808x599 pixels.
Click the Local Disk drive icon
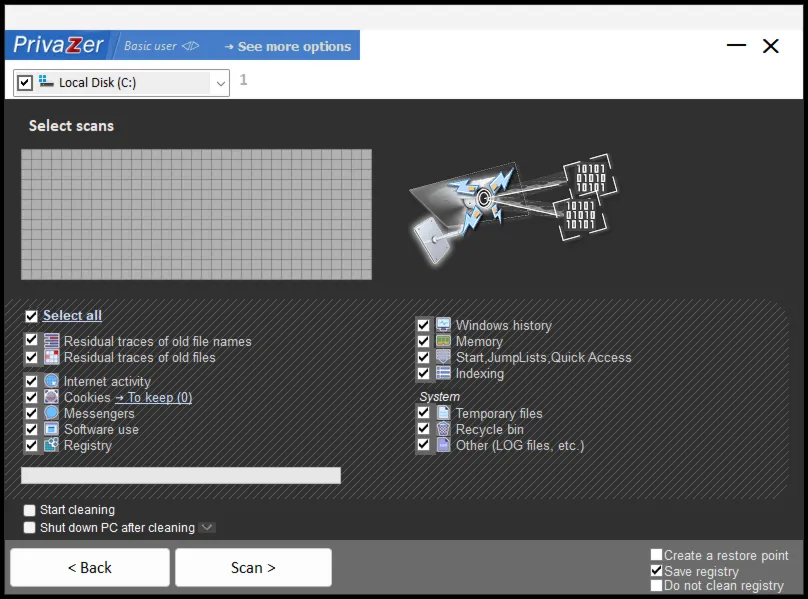46,81
